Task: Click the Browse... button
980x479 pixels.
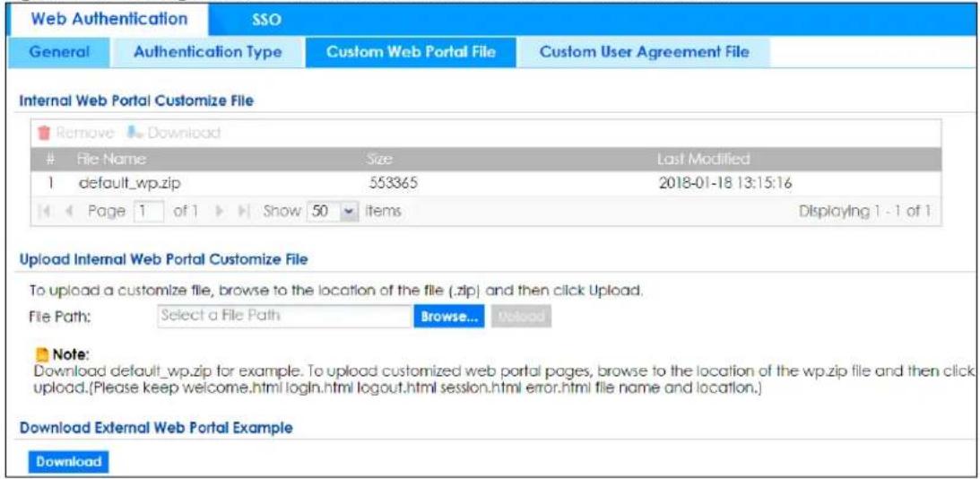Action: pyautogui.click(x=448, y=317)
